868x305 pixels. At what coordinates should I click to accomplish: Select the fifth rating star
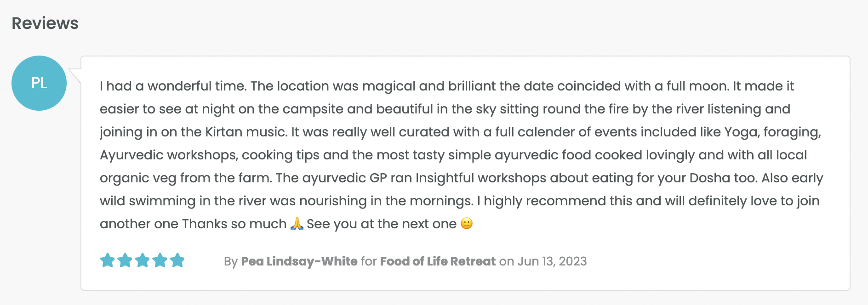point(177,260)
